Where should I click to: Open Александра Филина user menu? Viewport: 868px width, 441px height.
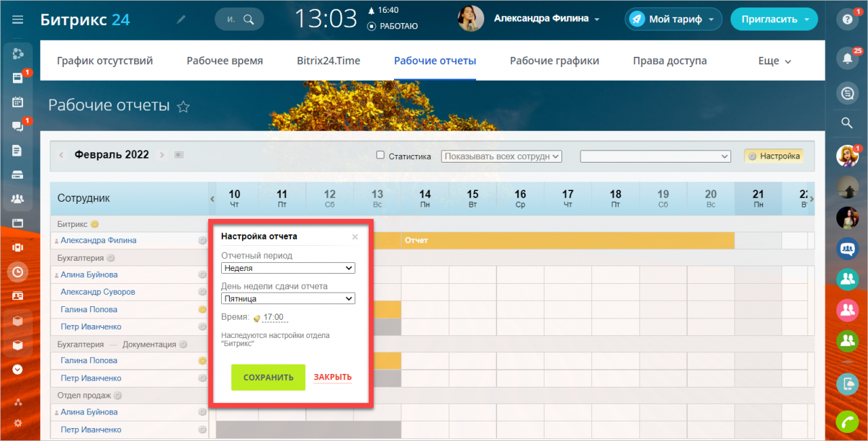pyautogui.click(x=547, y=19)
